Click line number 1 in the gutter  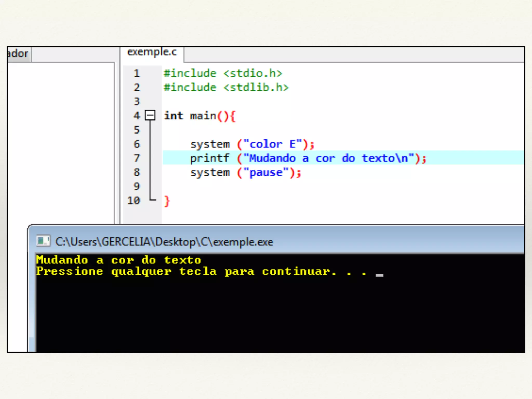137,74
